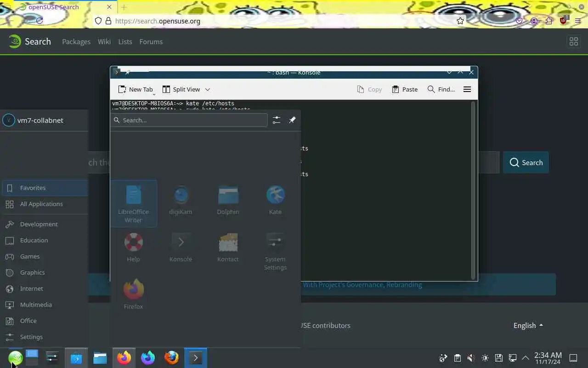The width and height of the screenshot is (588, 368).
Task: Close the openSUSE Search tab
Action: tap(109, 7)
